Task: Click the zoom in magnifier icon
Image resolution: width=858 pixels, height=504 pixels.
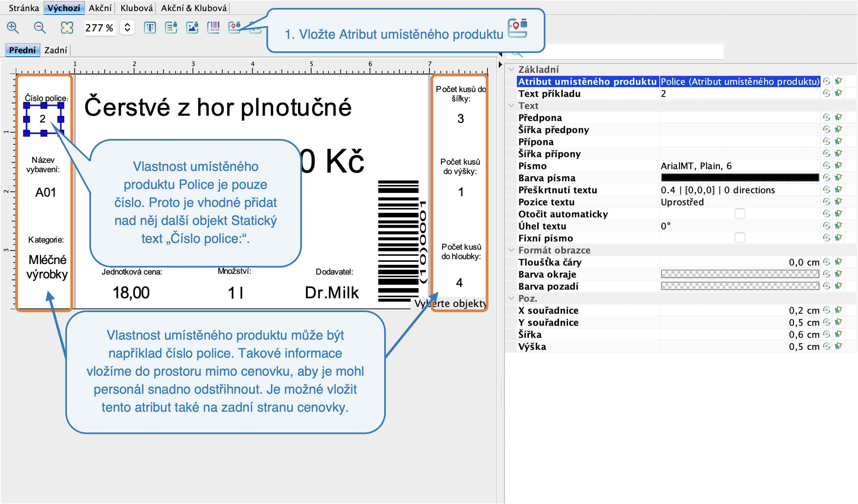Action: pyautogui.click(x=13, y=28)
